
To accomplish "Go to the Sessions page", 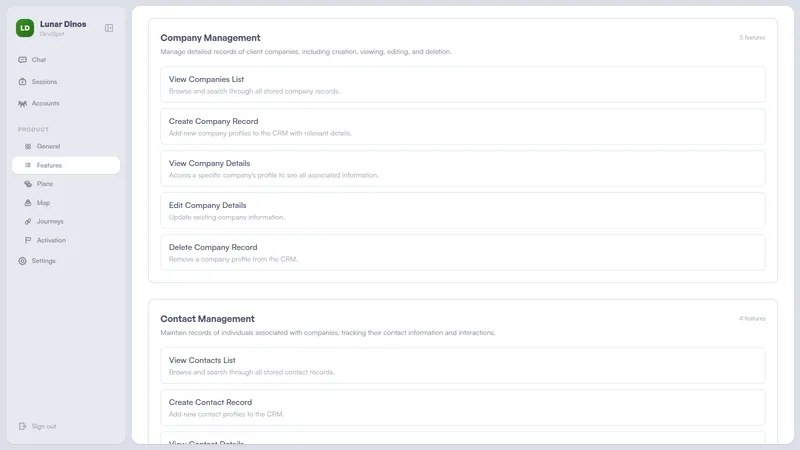I will click(44, 82).
